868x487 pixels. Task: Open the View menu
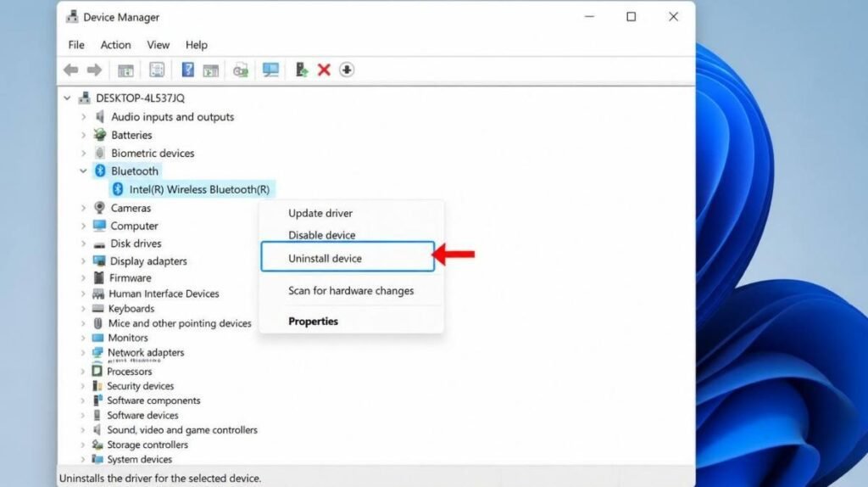point(158,45)
